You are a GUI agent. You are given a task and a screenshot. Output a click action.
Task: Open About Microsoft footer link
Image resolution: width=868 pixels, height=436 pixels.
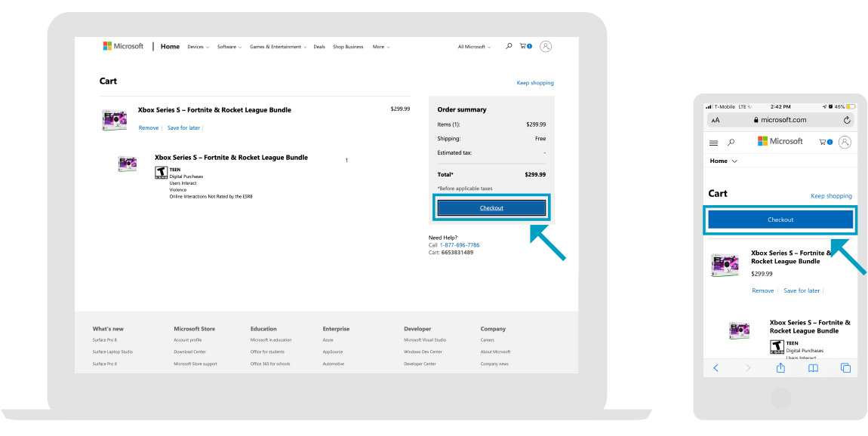pyautogui.click(x=495, y=352)
